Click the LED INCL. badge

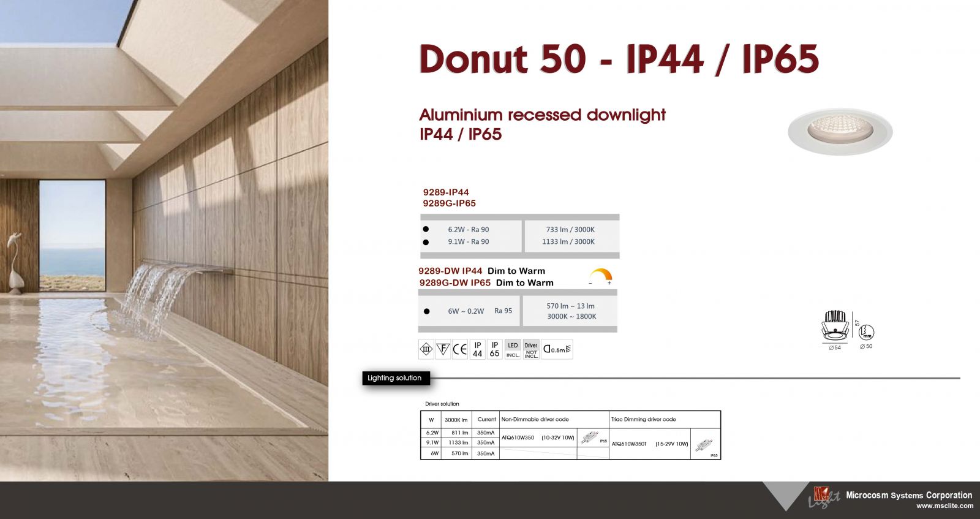(x=513, y=349)
